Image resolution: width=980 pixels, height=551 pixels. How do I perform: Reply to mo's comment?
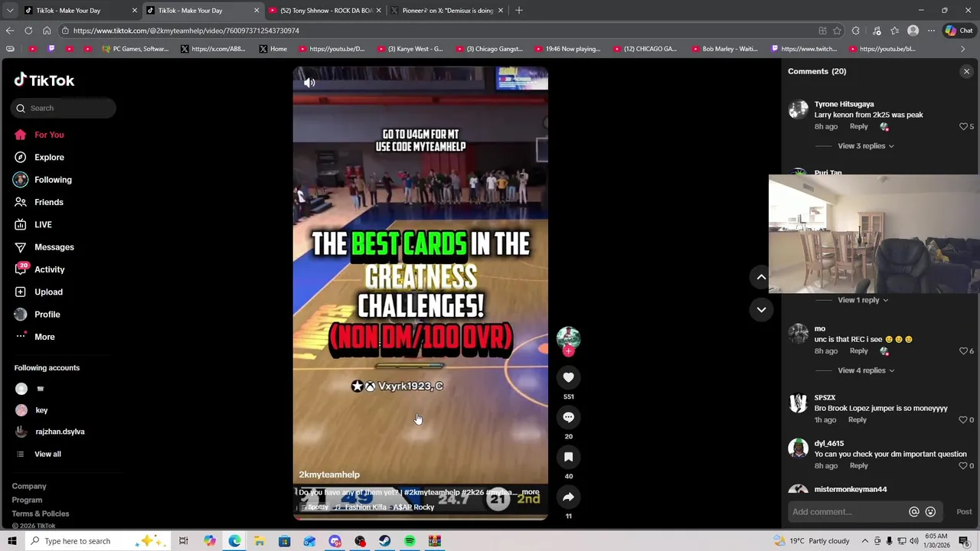click(x=858, y=350)
